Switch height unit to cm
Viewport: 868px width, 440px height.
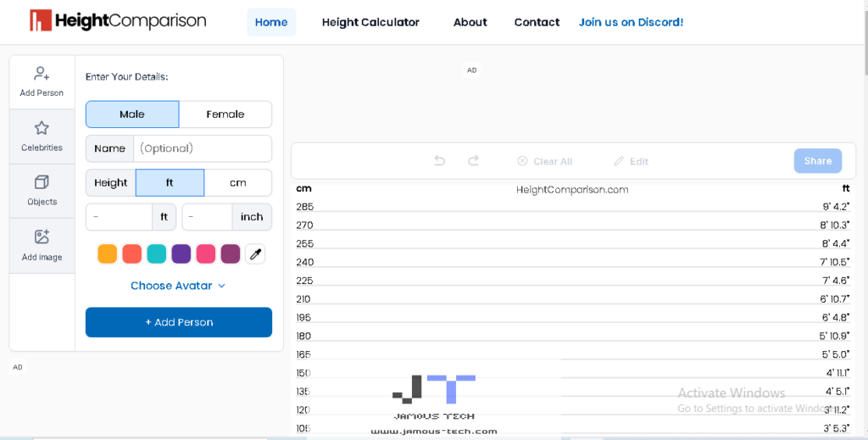pyautogui.click(x=238, y=182)
